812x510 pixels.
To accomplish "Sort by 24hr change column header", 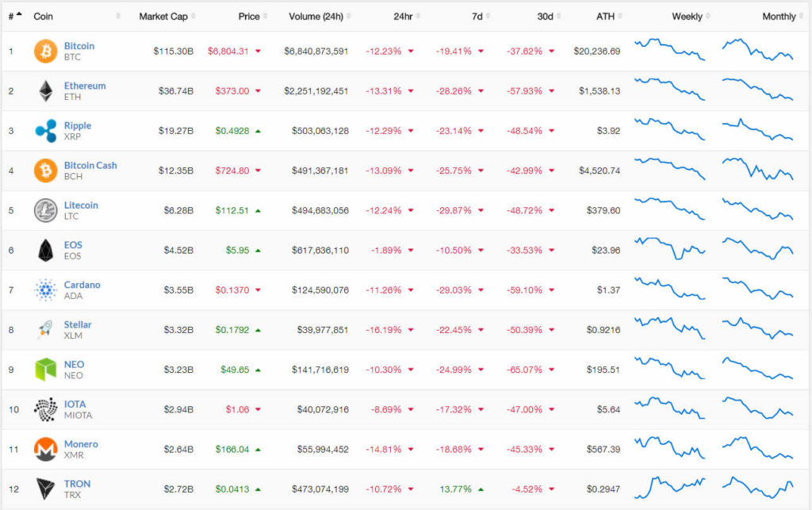I will click(403, 17).
